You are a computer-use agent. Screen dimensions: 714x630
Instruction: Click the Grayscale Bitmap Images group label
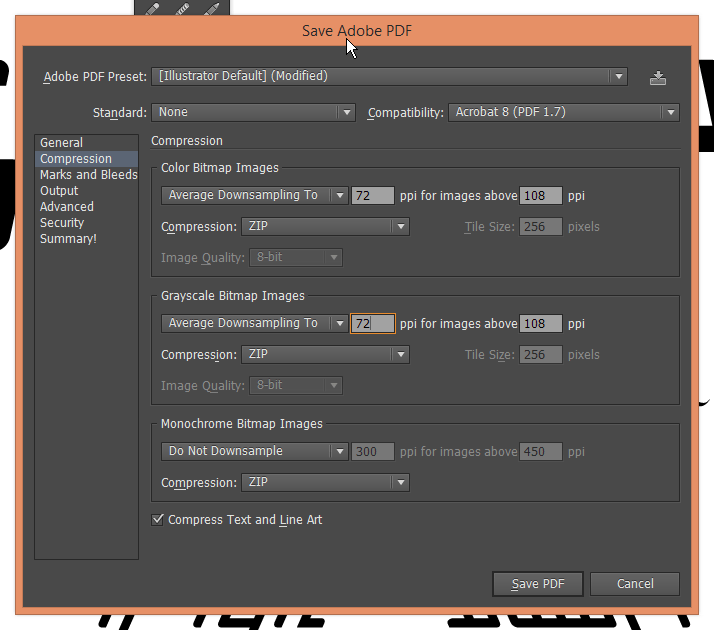coord(233,295)
